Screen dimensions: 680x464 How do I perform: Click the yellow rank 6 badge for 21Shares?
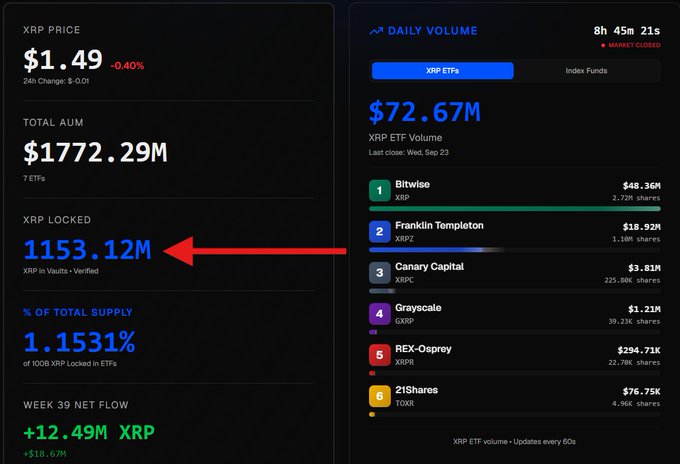point(379,396)
